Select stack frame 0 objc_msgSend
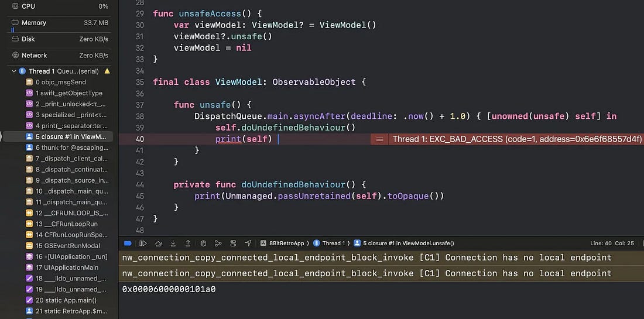Viewport: 644px width, 319px height. (x=60, y=82)
